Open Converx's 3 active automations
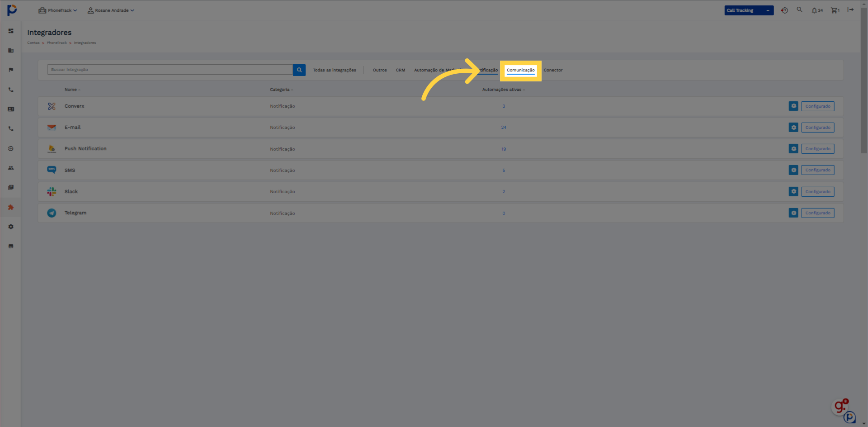The height and width of the screenshot is (427, 868). point(504,106)
